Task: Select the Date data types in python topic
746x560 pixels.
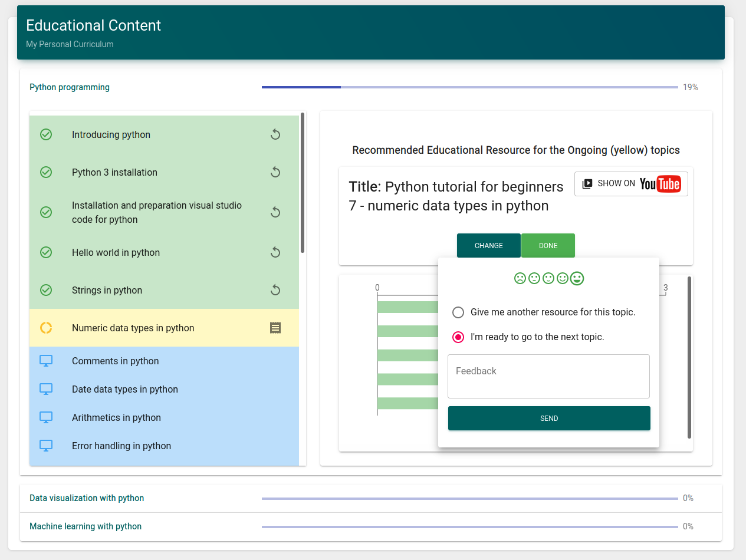Action: tap(164, 389)
